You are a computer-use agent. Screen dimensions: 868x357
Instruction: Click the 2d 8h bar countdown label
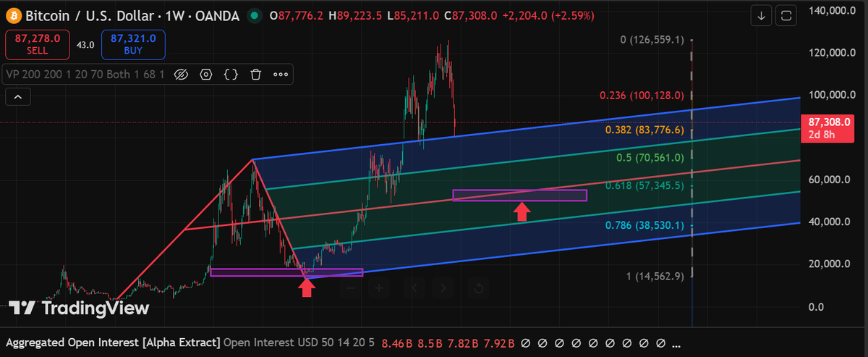click(822, 135)
